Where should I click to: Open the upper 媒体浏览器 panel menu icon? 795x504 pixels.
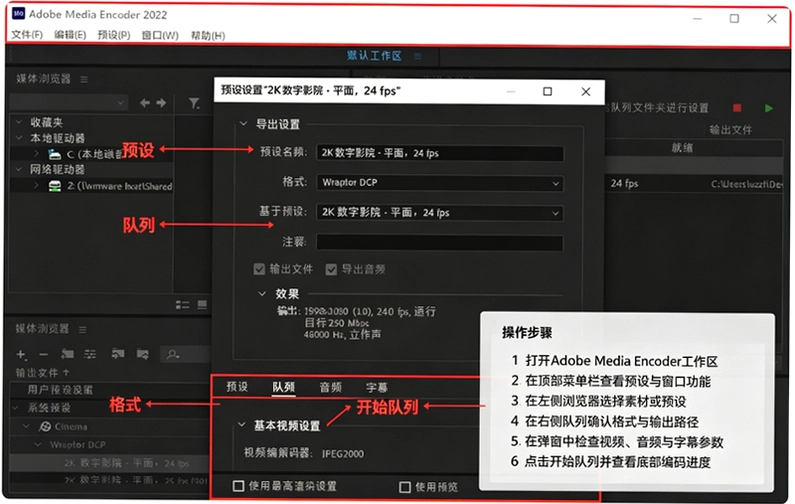(x=84, y=80)
